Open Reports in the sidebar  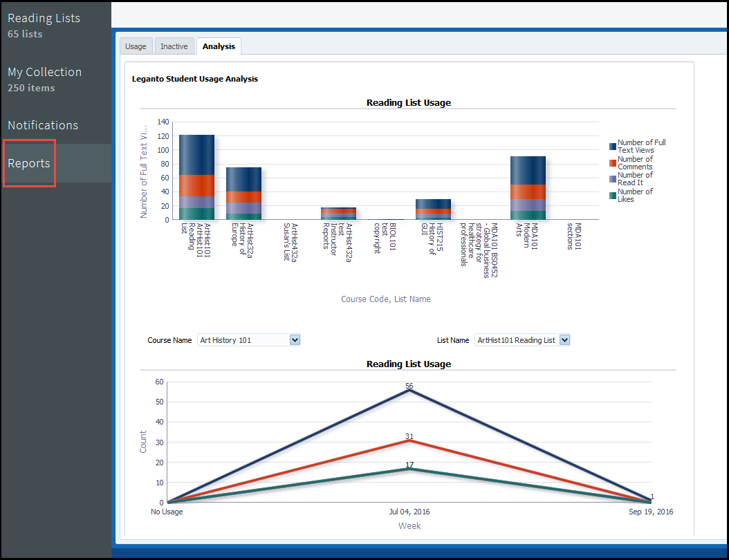[29, 164]
